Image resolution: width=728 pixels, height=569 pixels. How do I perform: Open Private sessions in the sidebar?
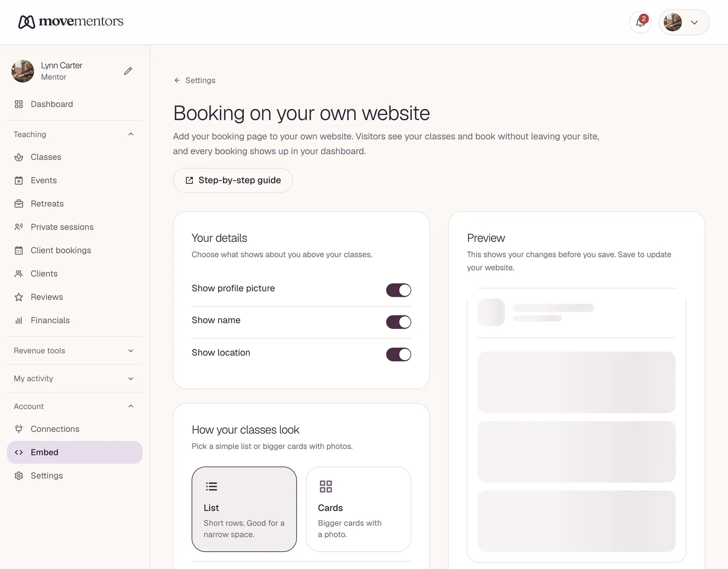pyautogui.click(x=75, y=227)
